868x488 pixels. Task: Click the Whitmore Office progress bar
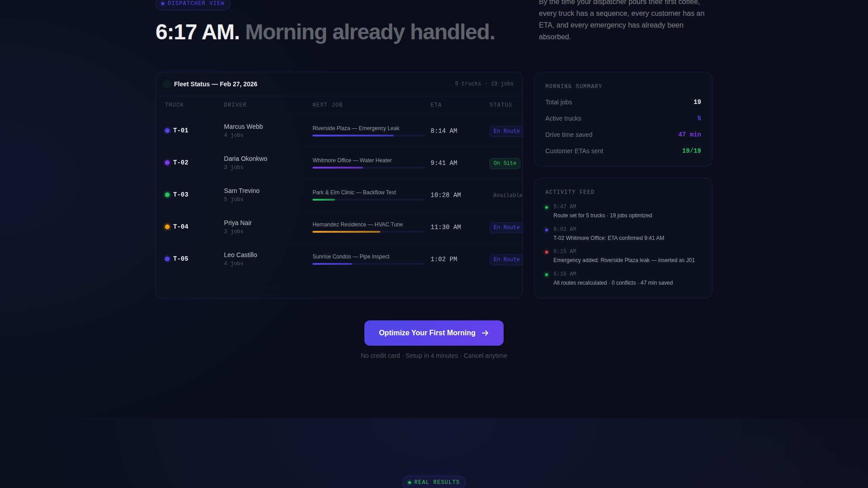(x=368, y=168)
